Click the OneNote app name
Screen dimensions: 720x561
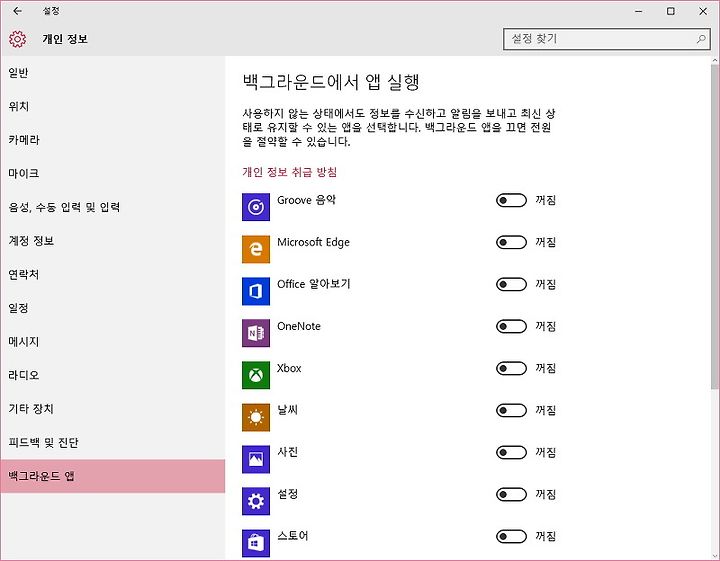click(299, 326)
